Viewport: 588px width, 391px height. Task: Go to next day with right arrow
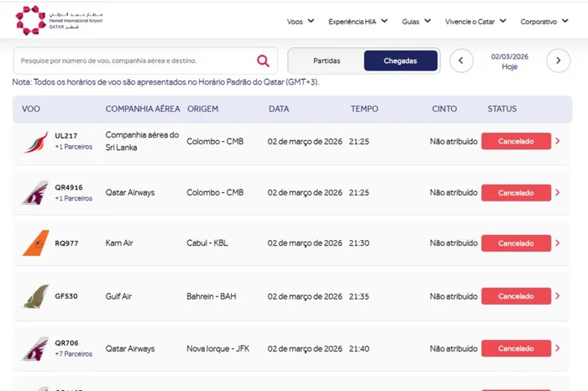(x=559, y=60)
